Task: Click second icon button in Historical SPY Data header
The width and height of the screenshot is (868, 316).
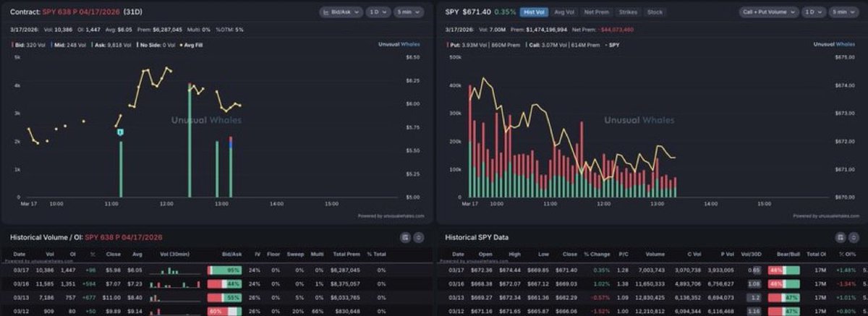Action: [x=854, y=237]
